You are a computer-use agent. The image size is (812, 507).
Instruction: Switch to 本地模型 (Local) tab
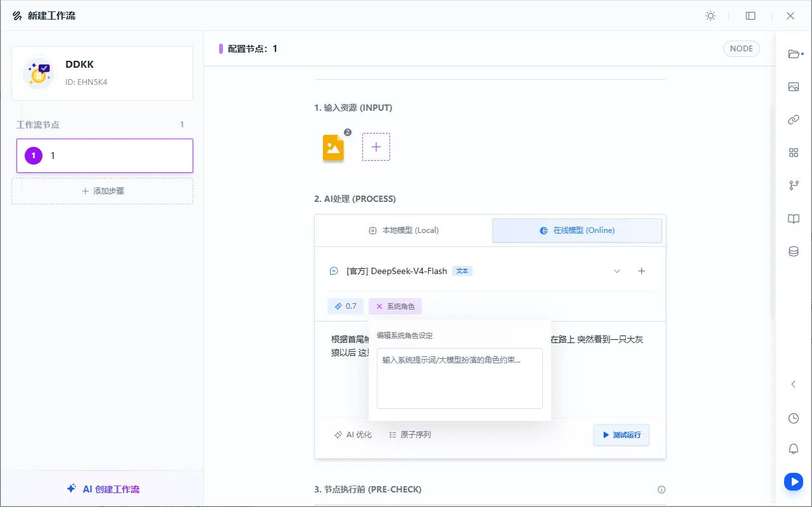pyautogui.click(x=403, y=230)
